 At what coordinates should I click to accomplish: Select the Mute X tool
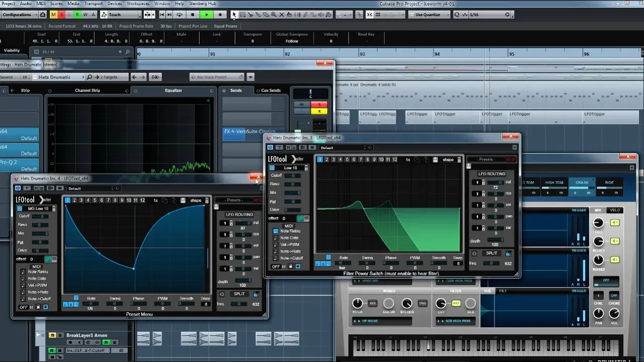click(283, 15)
